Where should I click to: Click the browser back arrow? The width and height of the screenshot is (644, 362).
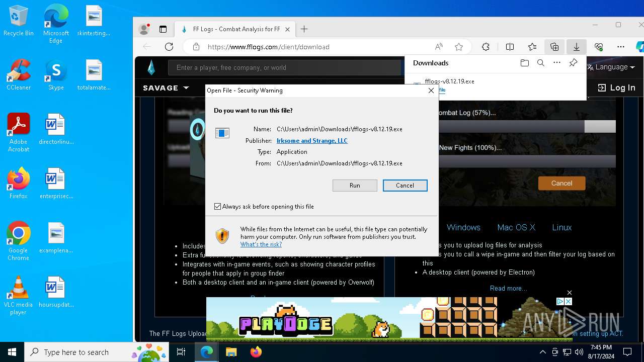(x=147, y=47)
